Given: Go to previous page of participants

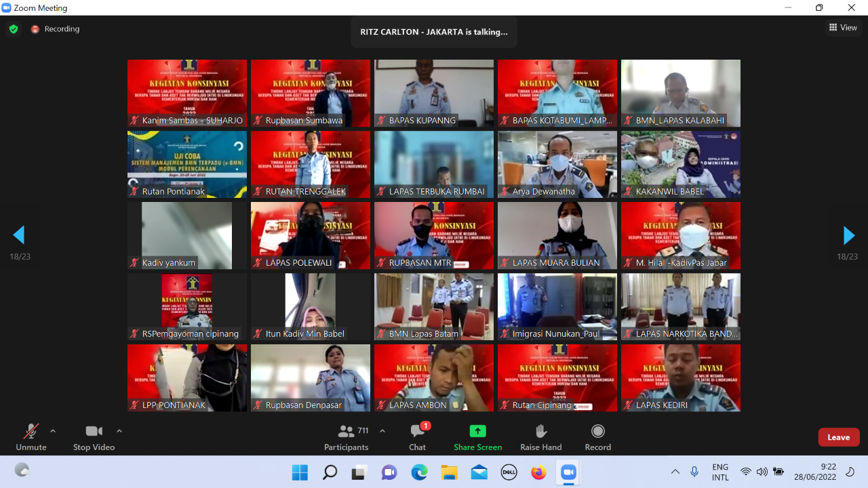Looking at the screenshot, I should [19, 235].
